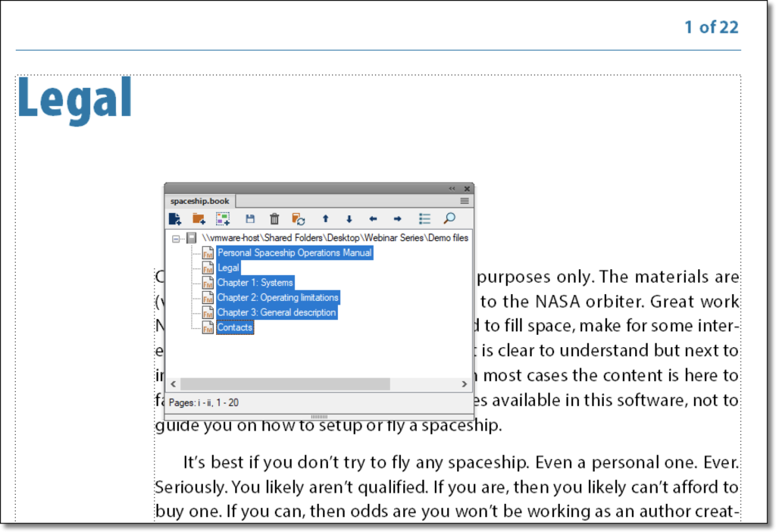Select Chapter 1: Systems in the book
The height and width of the screenshot is (532, 776).
tap(255, 283)
